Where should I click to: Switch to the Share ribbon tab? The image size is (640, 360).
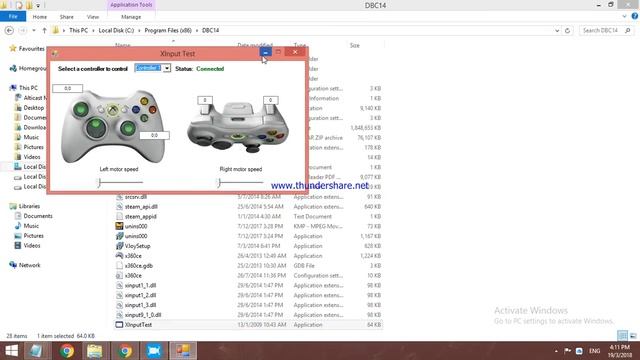click(x=67, y=17)
